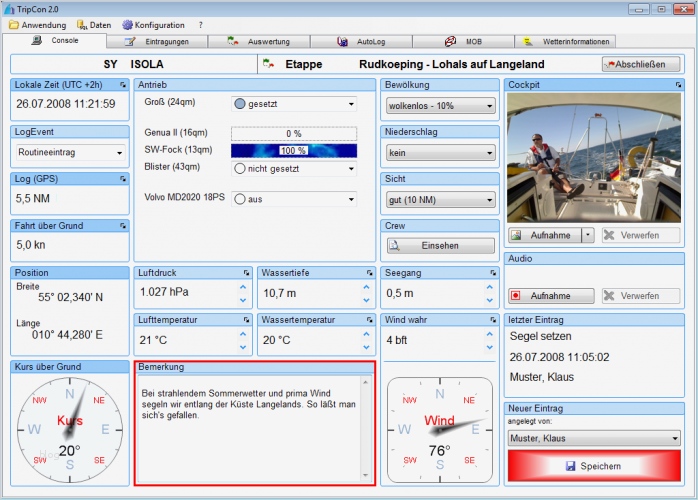Increase the Wind wahr bft value
Image resolution: width=698 pixels, height=500 pixels.
click(x=490, y=334)
